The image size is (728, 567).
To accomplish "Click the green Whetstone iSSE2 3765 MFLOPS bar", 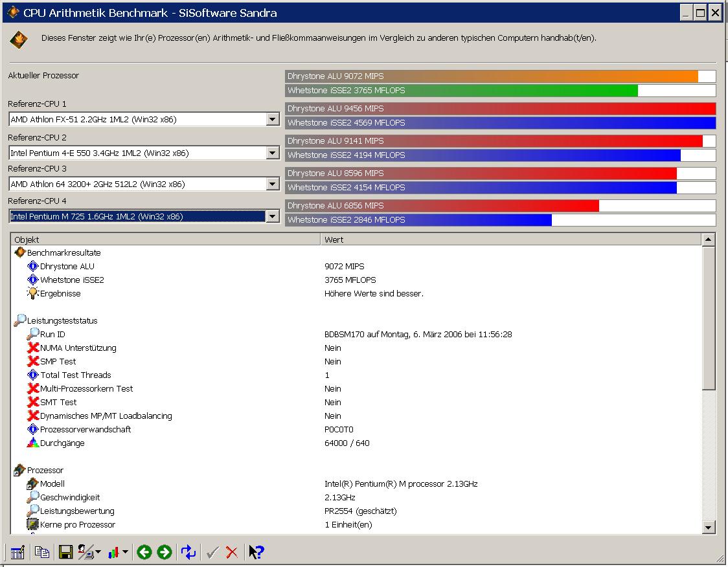I will click(x=501, y=90).
